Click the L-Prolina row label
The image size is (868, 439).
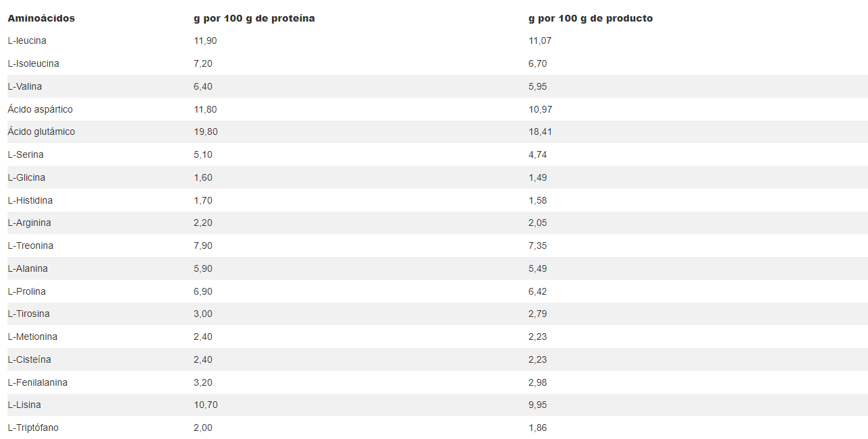pyautogui.click(x=26, y=291)
